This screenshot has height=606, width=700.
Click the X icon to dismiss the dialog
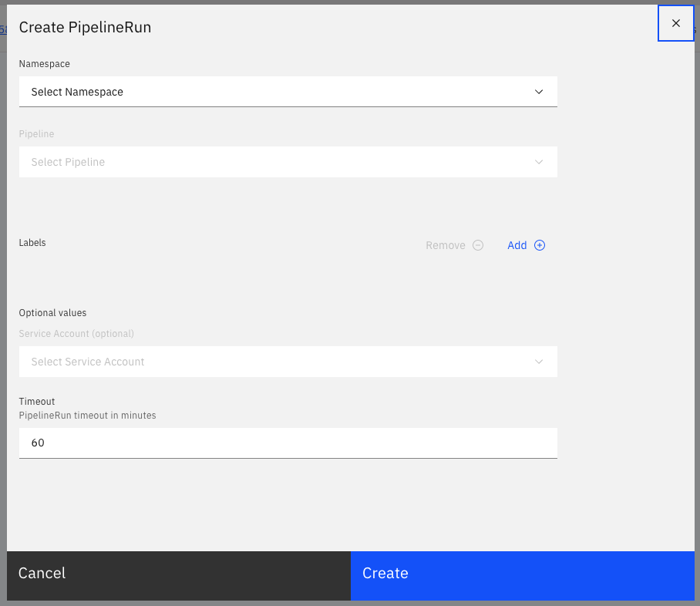pyautogui.click(x=676, y=22)
